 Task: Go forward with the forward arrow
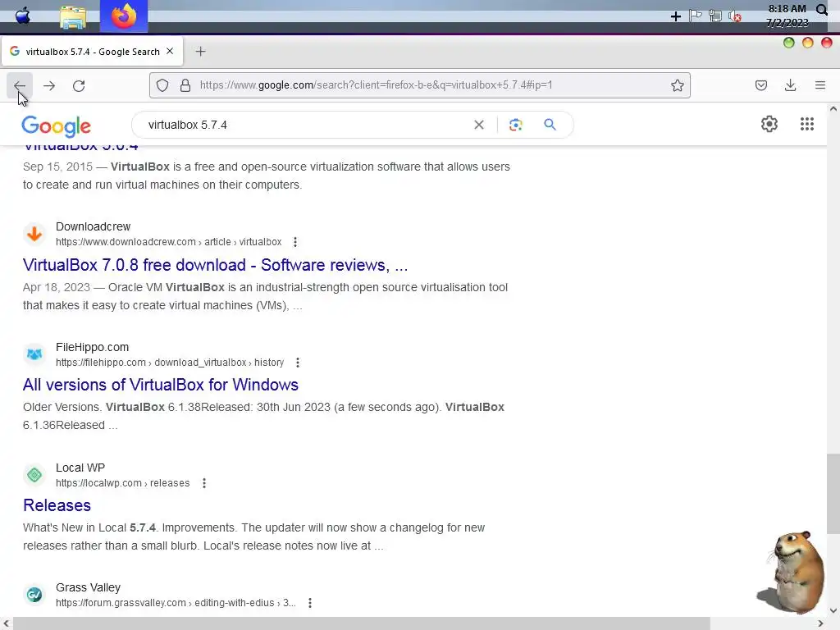click(x=49, y=85)
